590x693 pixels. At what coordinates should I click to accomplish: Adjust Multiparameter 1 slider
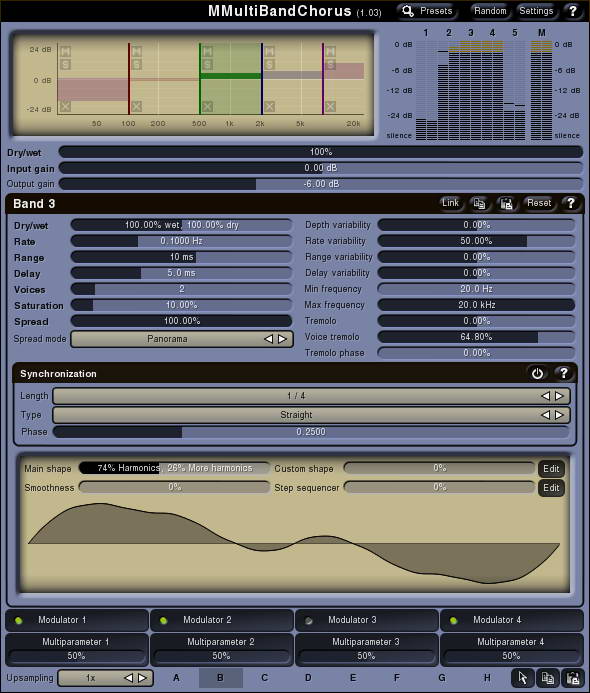(x=76, y=656)
